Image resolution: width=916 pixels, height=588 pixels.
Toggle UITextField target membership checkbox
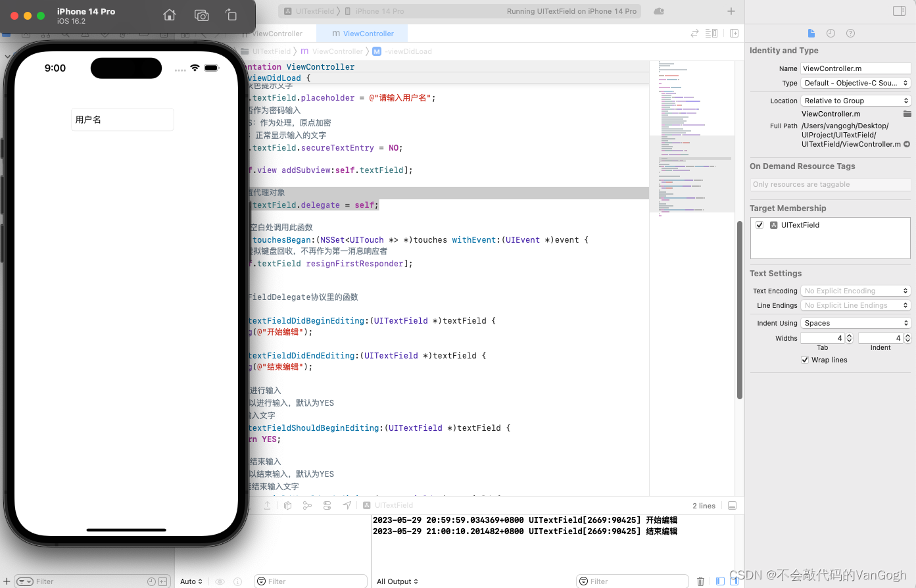coord(759,225)
